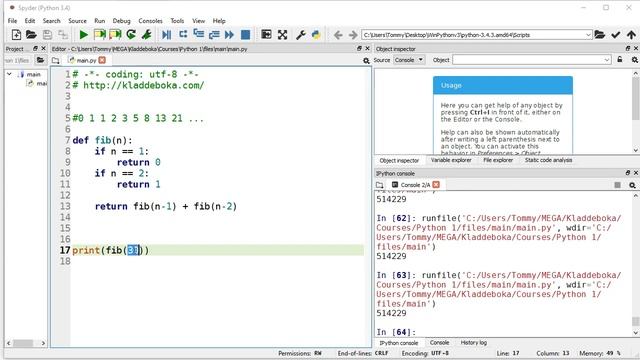The width and height of the screenshot is (640, 360).
Task: Open the PYTHONPATH manager
Action: point(316,35)
